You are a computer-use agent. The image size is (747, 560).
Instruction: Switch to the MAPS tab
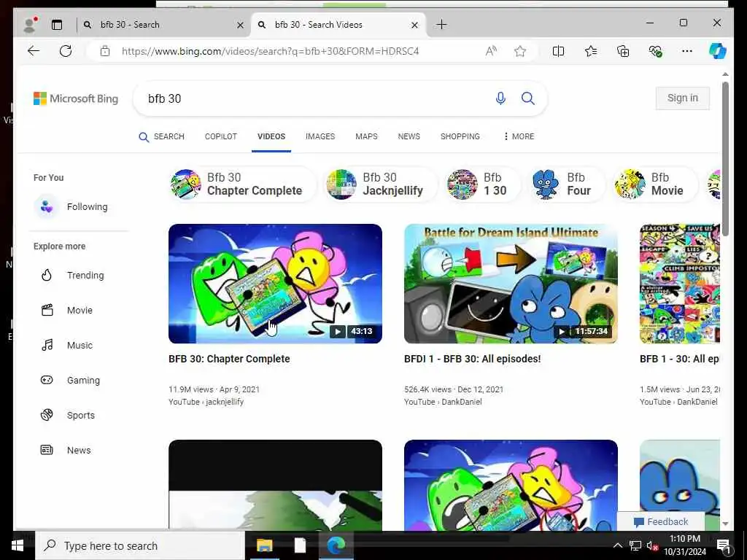click(366, 136)
